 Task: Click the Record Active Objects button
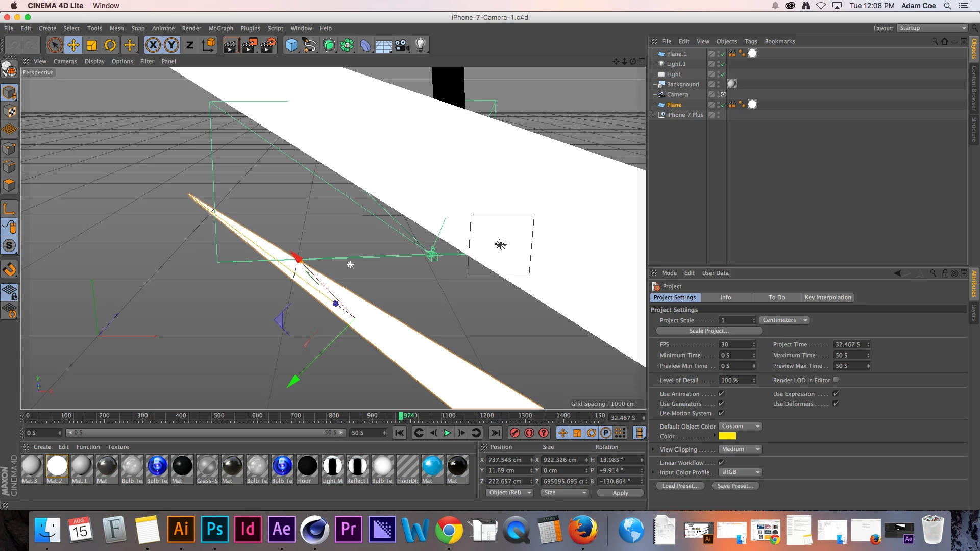(515, 433)
